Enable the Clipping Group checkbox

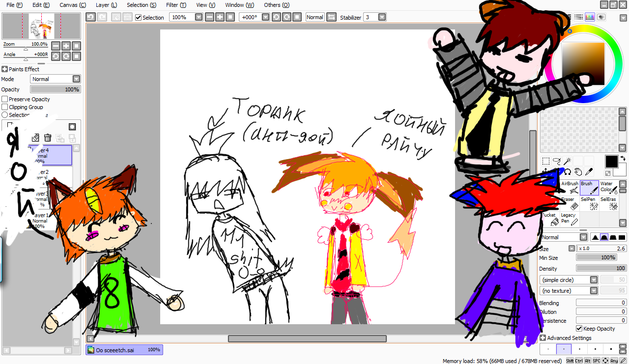(5, 107)
